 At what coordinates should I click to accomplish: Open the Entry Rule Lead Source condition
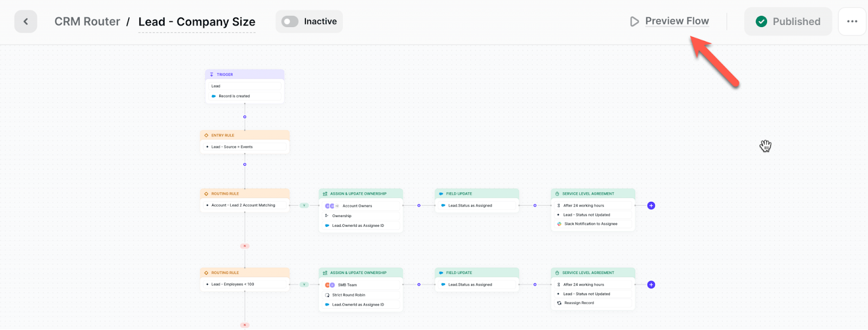click(x=245, y=147)
